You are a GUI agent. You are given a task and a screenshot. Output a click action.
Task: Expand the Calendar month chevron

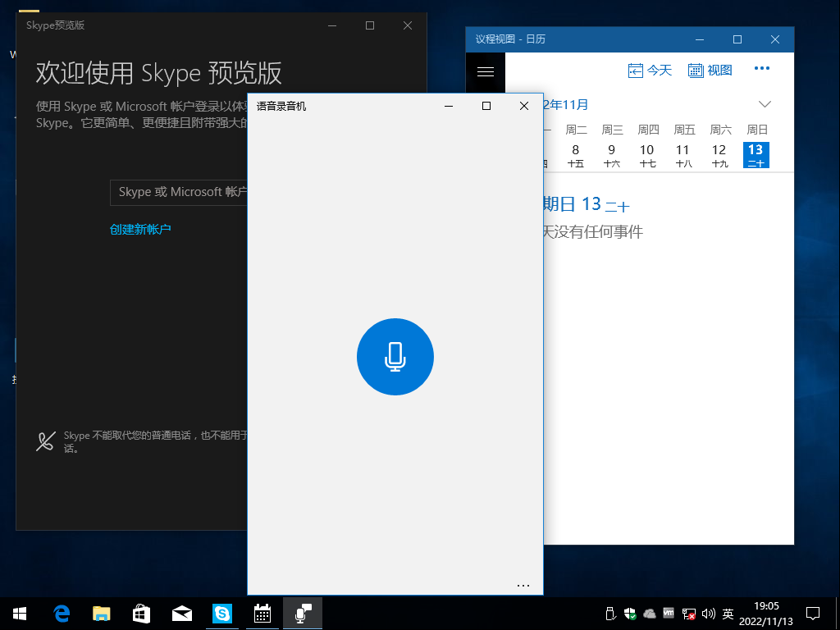[765, 104]
